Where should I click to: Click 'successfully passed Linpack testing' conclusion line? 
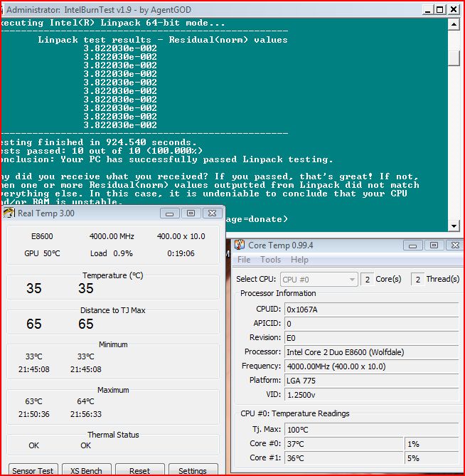[167, 159]
